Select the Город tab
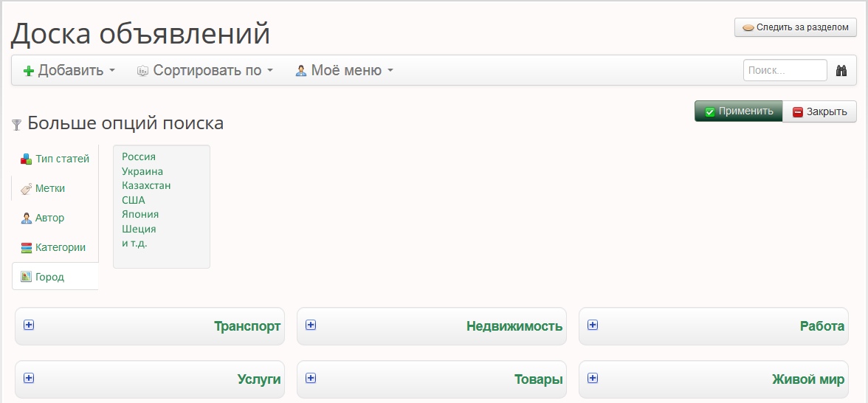This screenshot has height=403, width=868. pyautogui.click(x=55, y=276)
